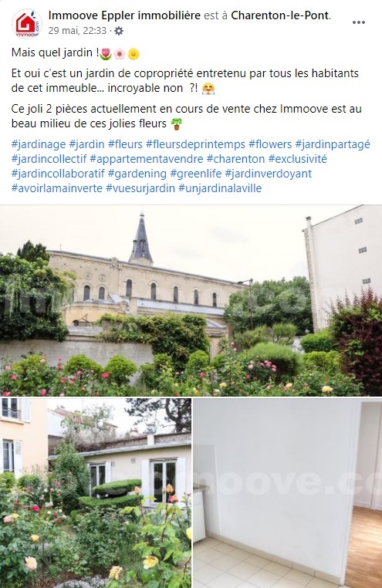Open the three-dot post options menu
The width and height of the screenshot is (382, 588).
pos(359,22)
